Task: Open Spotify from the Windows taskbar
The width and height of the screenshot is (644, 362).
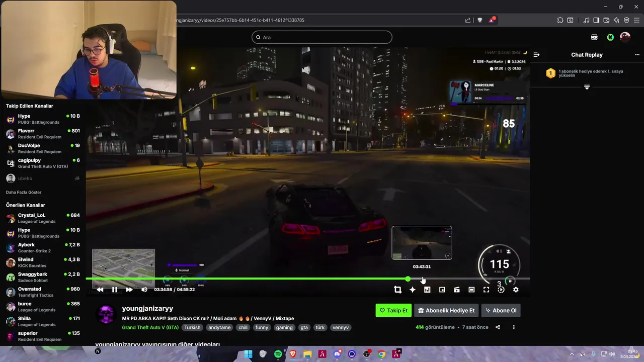Action: point(278,354)
